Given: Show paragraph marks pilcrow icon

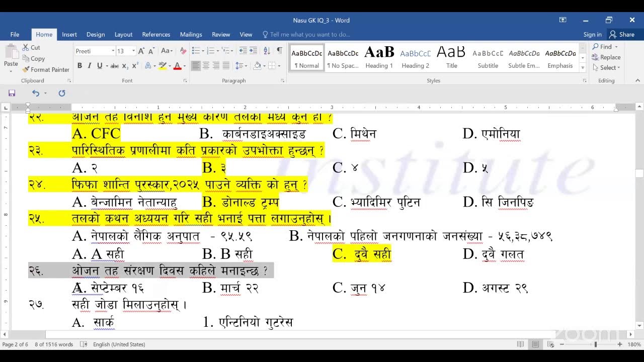Looking at the screenshot, I should 279,51.
